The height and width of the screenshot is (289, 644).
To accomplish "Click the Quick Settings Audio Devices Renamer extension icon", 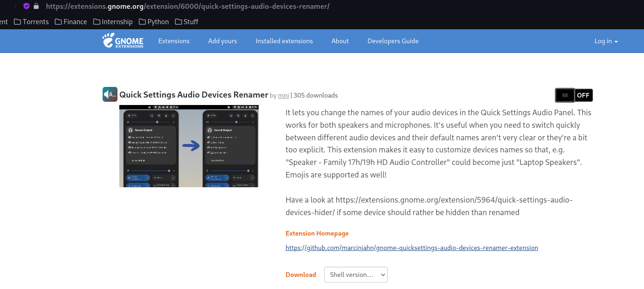I will pyautogui.click(x=110, y=94).
